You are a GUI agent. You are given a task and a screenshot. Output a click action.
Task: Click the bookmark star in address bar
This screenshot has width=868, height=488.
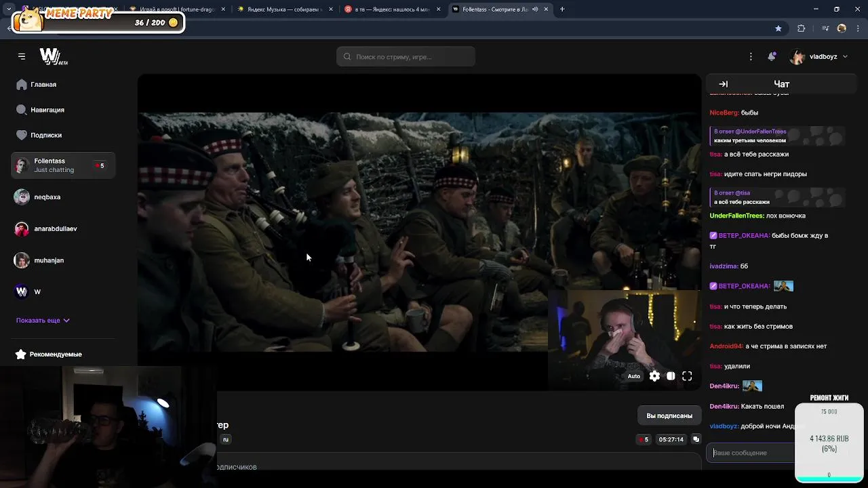click(778, 28)
